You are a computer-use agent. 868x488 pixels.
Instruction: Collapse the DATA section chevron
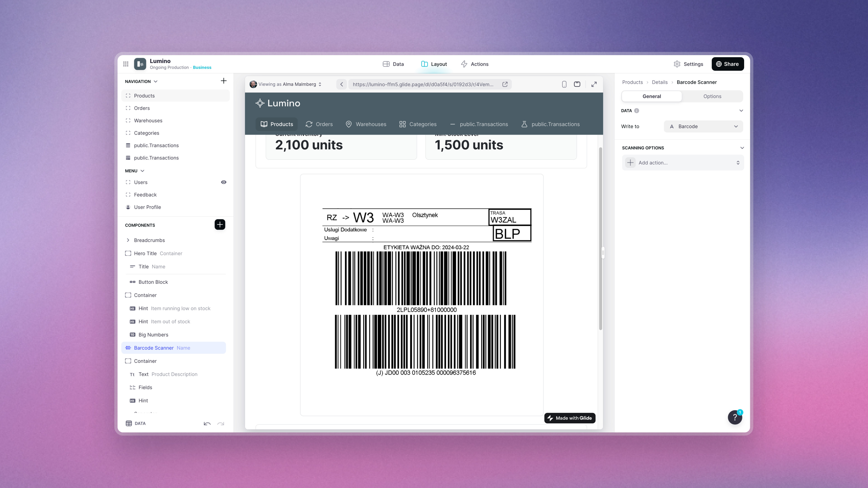tap(741, 110)
